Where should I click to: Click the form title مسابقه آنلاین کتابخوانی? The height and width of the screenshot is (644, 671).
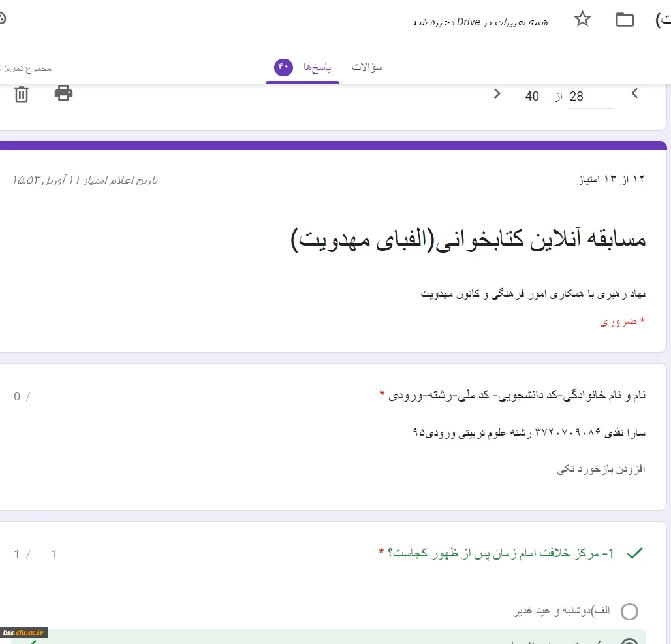pyautogui.click(x=467, y=240)
